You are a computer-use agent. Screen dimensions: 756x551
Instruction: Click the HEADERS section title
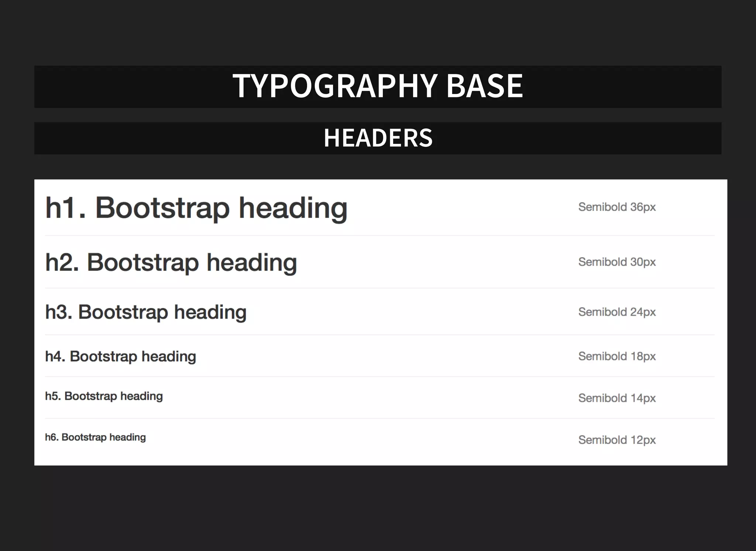(x=378, y=138)
